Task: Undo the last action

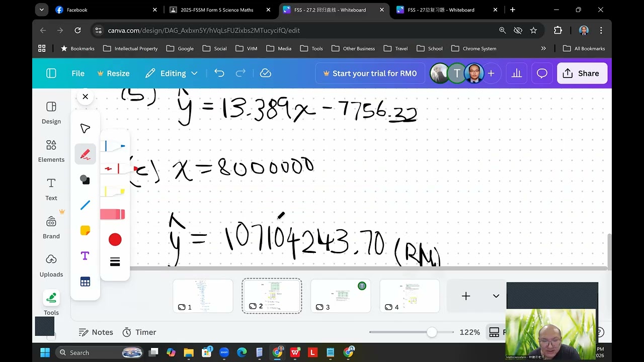Action: coord(219,73)
